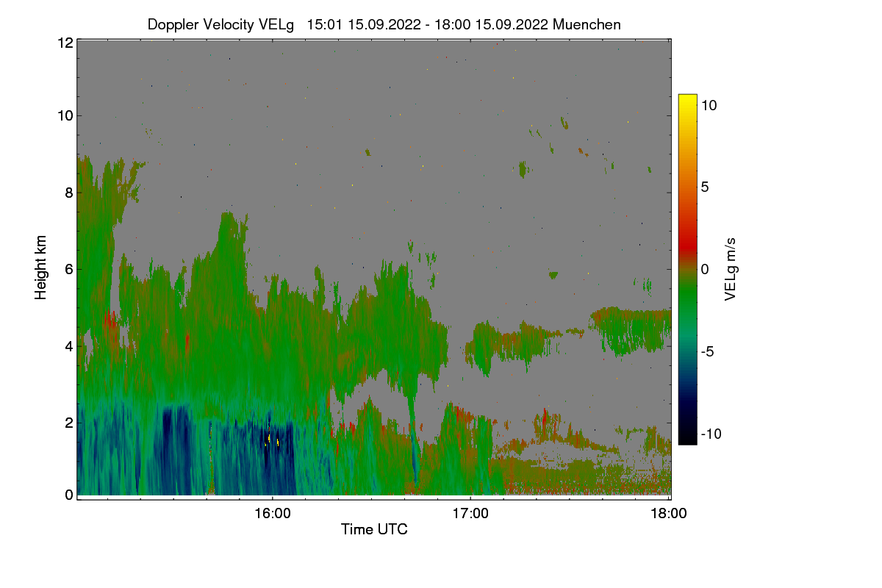This screenshot has width=882, height=588.
Task: Click the height axis tick label "2"
Action: 68,421
